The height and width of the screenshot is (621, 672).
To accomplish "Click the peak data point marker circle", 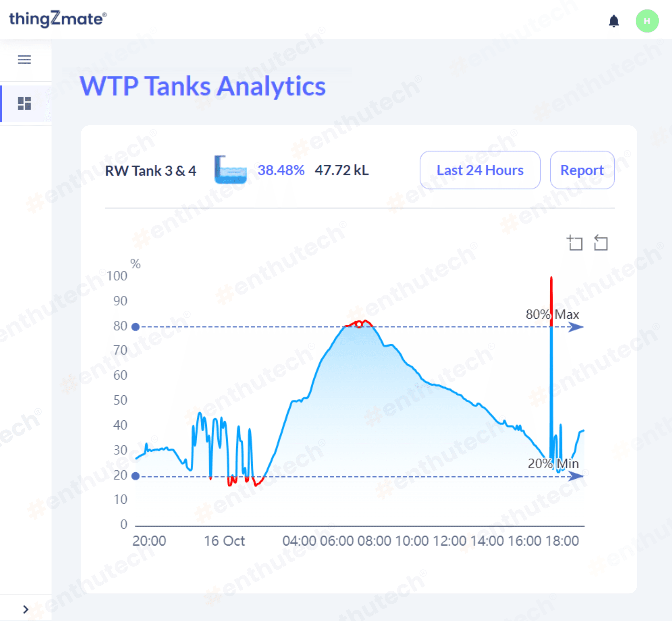I will 359,325.
